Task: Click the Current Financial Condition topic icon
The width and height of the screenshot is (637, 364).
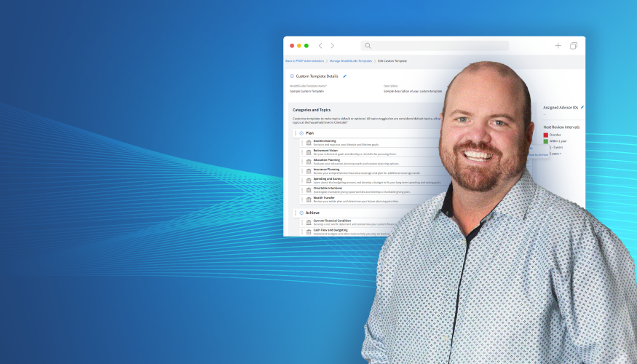Action: [309, 222]
